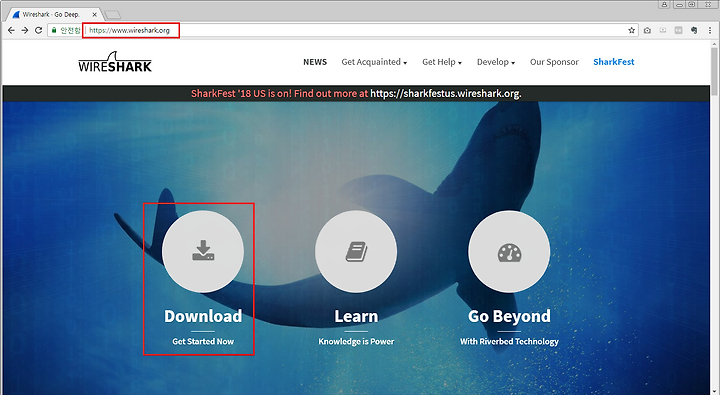The height and width of the screenshot is (395, 720).
Task: Click the browser back arrow
Action: tap(11, 30)
